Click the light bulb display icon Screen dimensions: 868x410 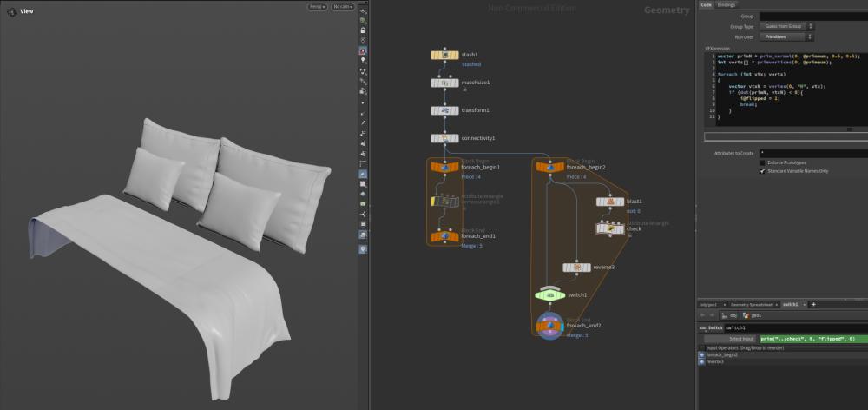pos(363,60)
